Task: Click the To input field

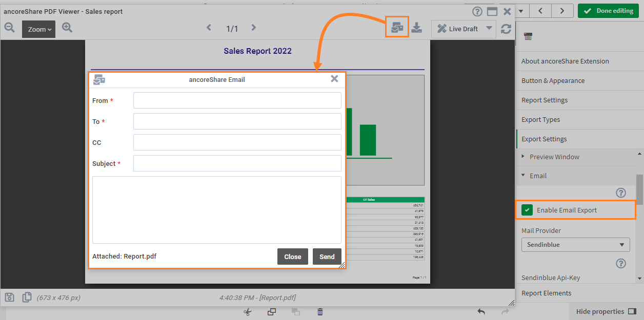Action: pos(237,121)
